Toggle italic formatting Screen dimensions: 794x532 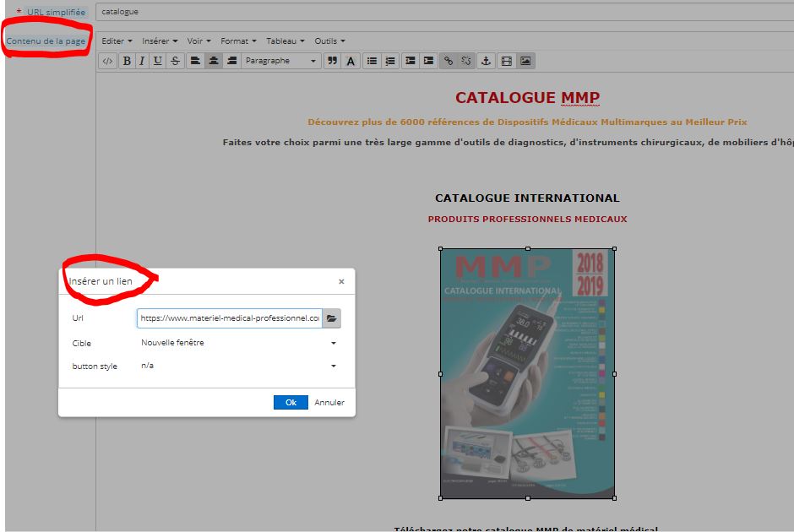(x=142, y=62)
